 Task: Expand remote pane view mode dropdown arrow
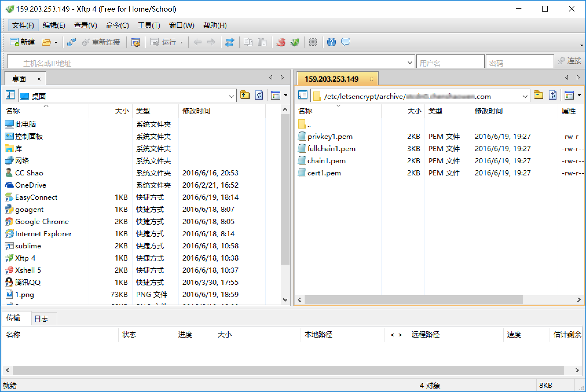click(579, 95)
